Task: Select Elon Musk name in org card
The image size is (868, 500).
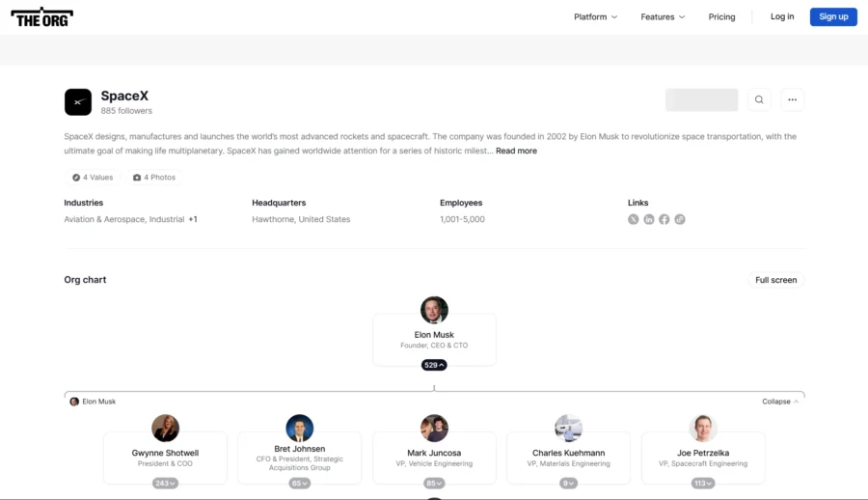Action: (x=434, y=335)
